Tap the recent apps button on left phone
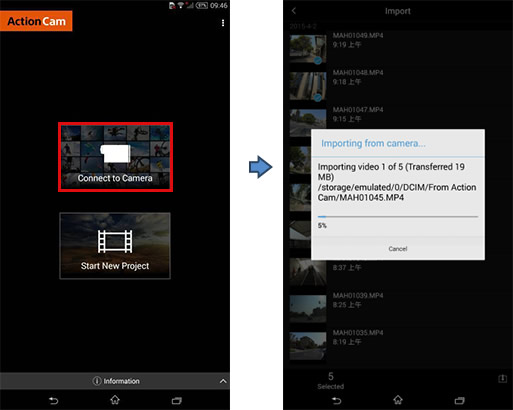513x410 pixels. [177, 400]
